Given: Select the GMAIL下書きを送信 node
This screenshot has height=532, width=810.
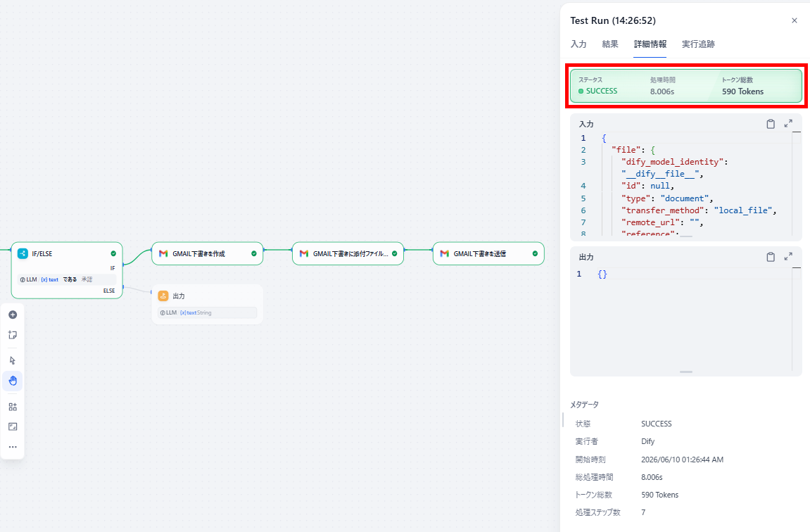Looking at the screenshot, I should [488, 253].
